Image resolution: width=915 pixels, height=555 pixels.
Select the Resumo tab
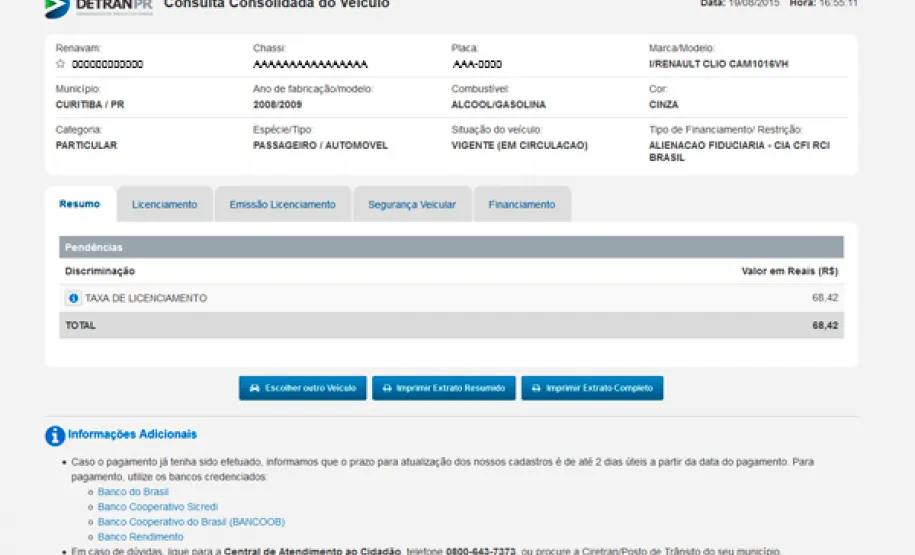[x=80, y=204]
